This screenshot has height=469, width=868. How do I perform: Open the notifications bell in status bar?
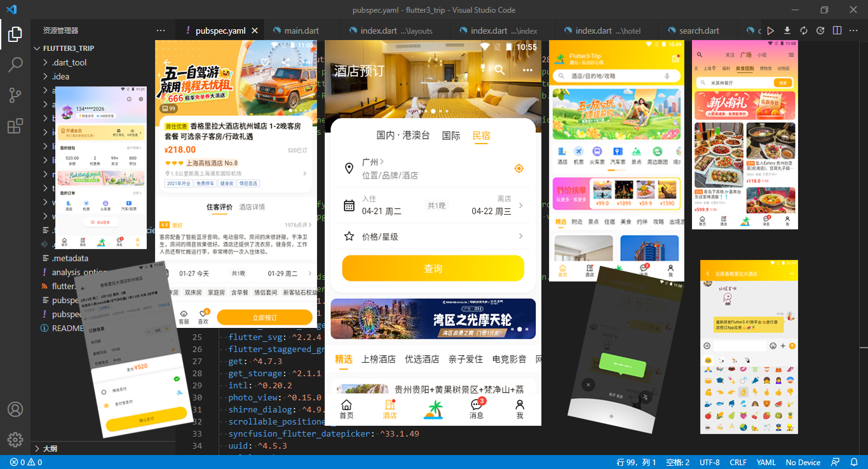(854, 462)
